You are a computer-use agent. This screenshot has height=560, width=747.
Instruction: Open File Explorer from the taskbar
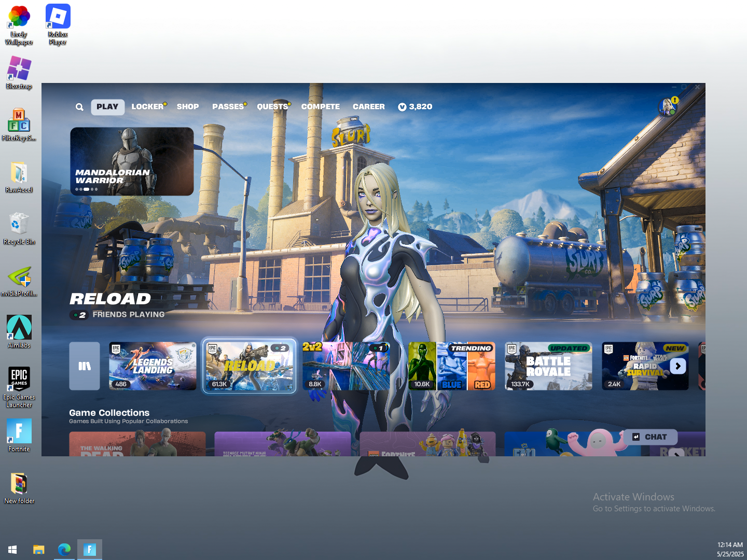pyautogui.click(x=39, y=550)
